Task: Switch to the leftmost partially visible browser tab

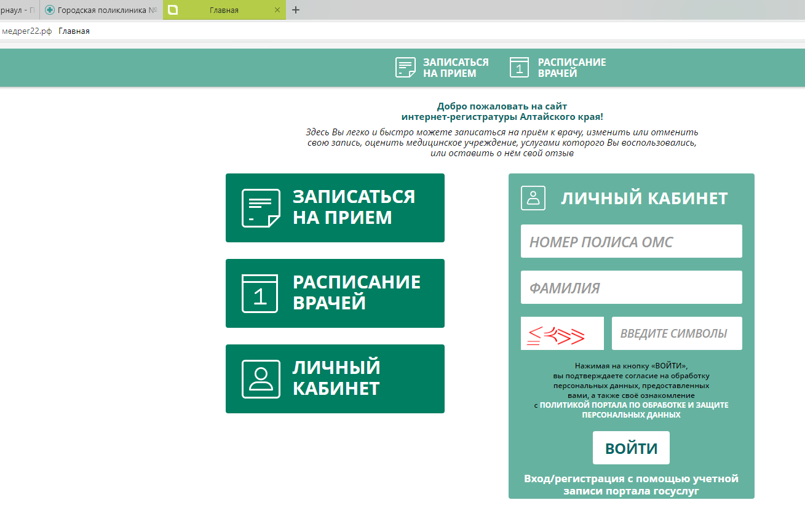Action: pyautogui.click(x=18, y=10)
